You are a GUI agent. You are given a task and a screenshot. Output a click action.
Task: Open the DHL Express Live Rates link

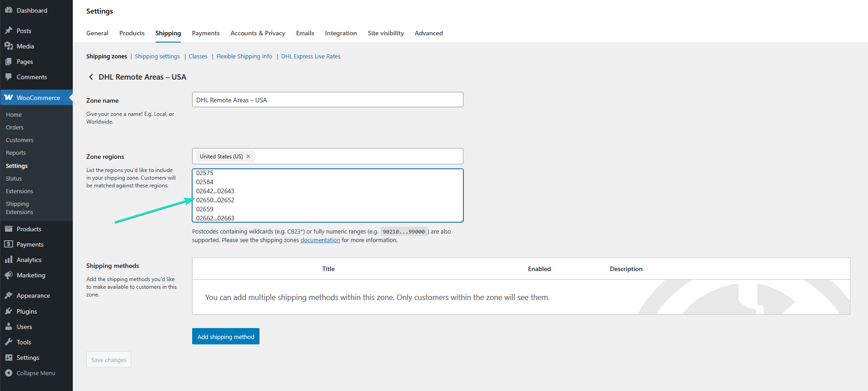point(311,56)
